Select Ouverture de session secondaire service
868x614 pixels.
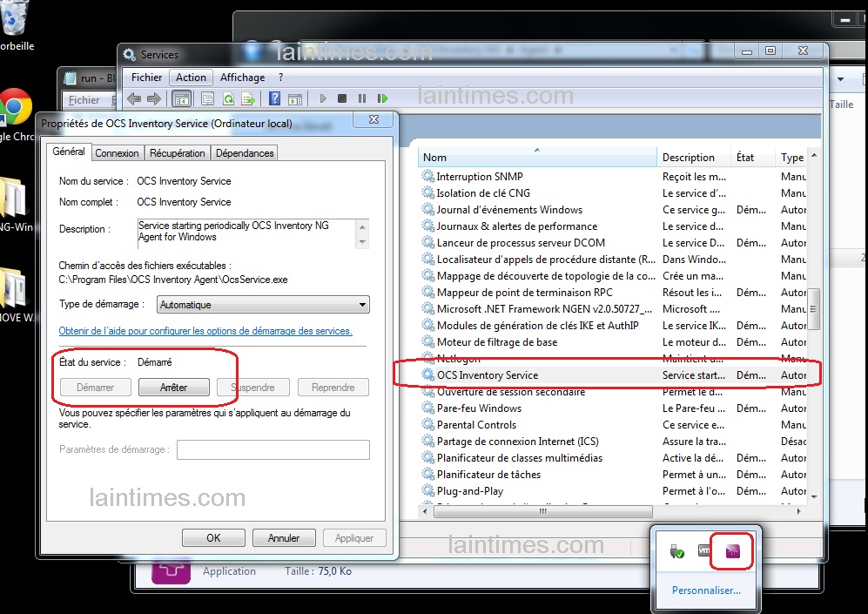pyautogui.click(x=614, y=391)
